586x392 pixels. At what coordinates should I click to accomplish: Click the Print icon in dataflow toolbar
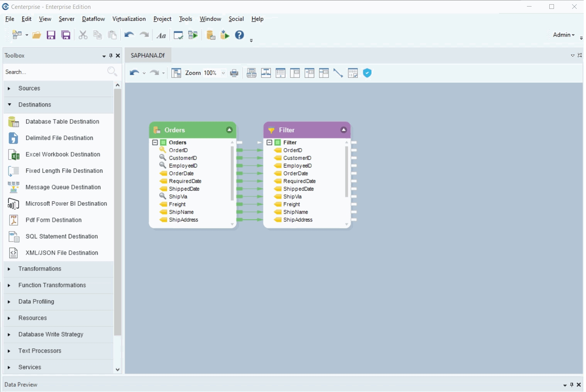click(234, 73)
